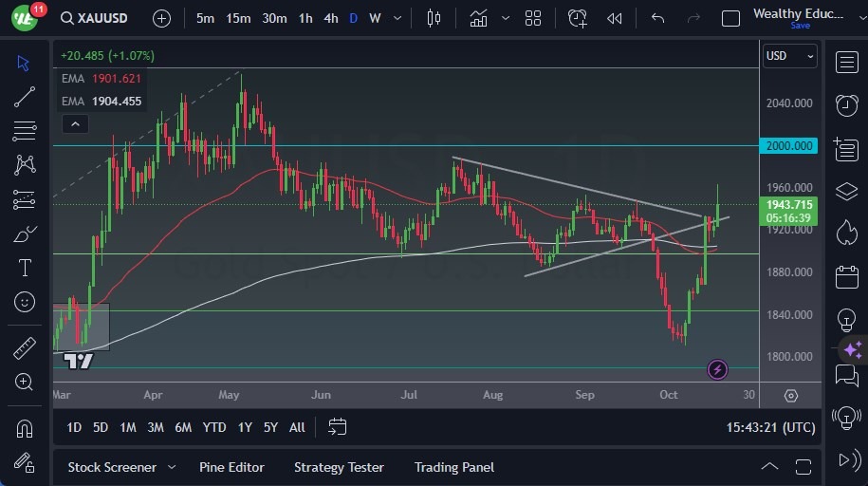Save the chart layout
Viewport: 868px width, 486px height.
(800, 26)
